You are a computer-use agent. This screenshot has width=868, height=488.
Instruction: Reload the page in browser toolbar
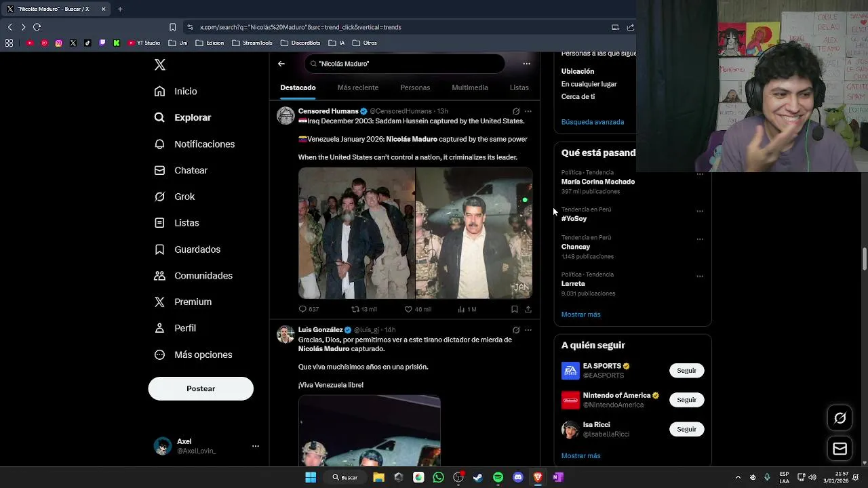(37, 27)
